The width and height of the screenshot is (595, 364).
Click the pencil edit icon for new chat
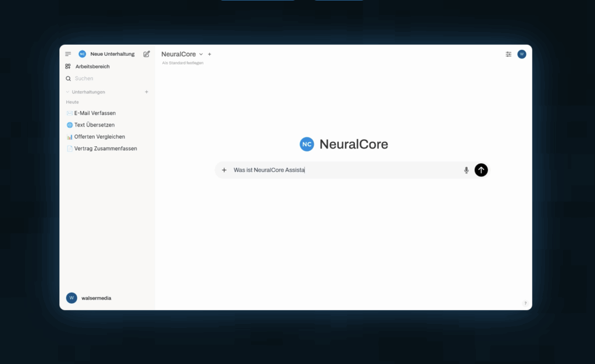pos(146,54)
